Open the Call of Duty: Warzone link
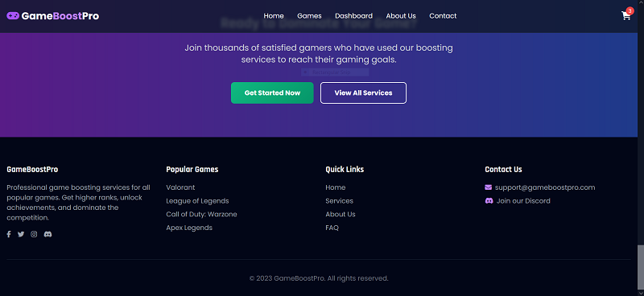Image resolution: width=644 pixels, height=296 pixels. click(x=201, y=214)
